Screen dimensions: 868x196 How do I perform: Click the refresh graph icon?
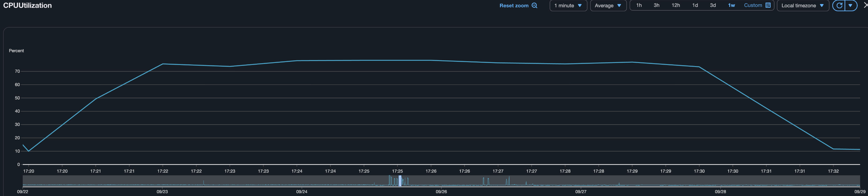click(839, 5)
